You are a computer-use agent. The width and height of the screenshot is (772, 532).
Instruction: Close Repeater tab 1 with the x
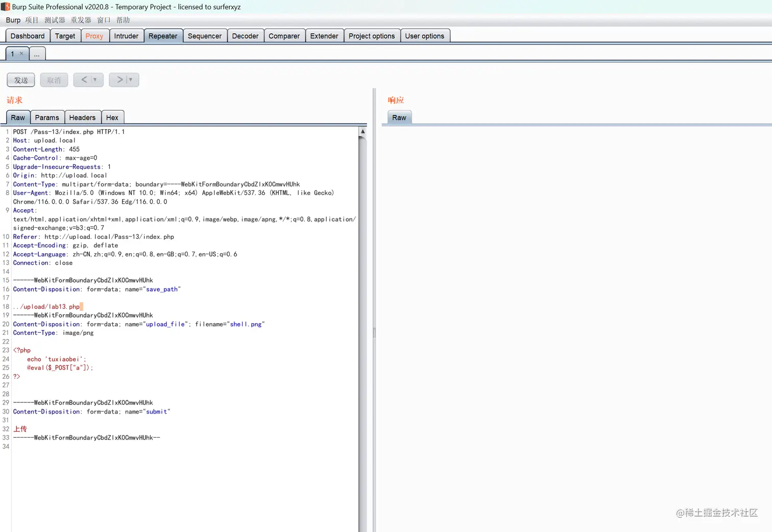pyautogui.click(x=21, y=54)
